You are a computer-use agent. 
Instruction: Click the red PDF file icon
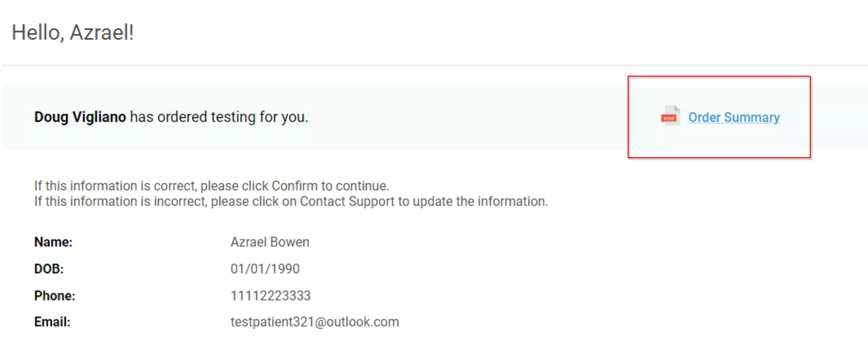(x=670, y=116)
